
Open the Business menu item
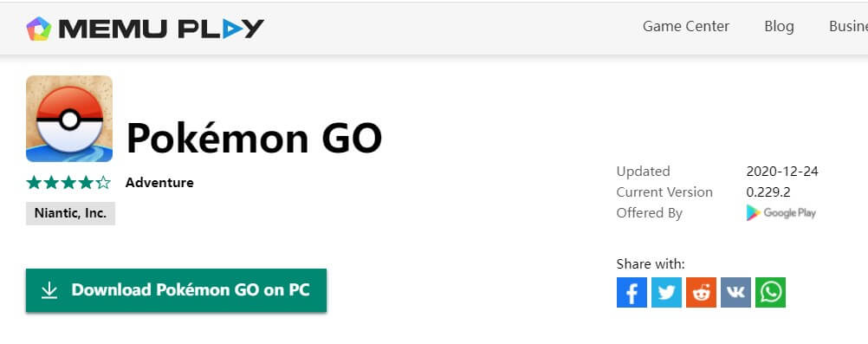848,26
